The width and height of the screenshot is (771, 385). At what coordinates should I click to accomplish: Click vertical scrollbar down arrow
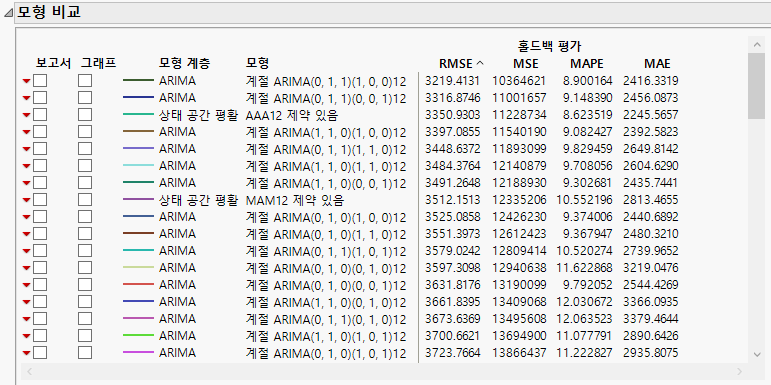757,355
